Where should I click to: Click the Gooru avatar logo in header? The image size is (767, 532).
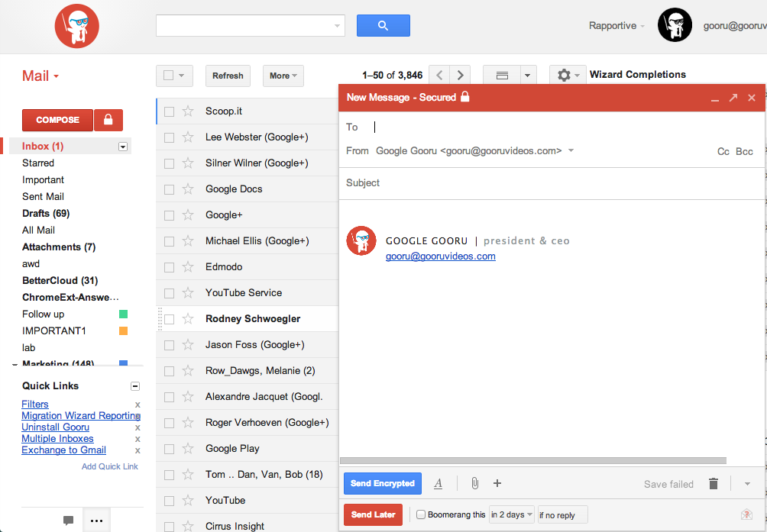[x=77, y=25]
